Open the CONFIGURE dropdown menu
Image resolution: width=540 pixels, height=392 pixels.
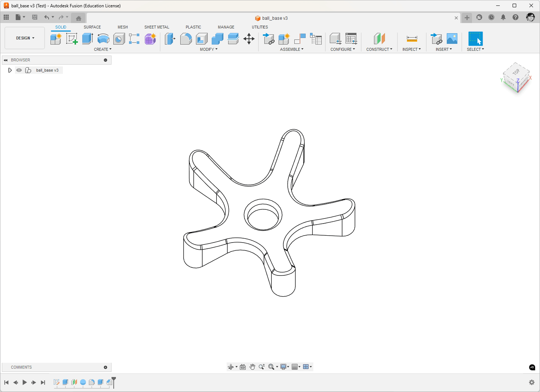[x=343, y=49]
